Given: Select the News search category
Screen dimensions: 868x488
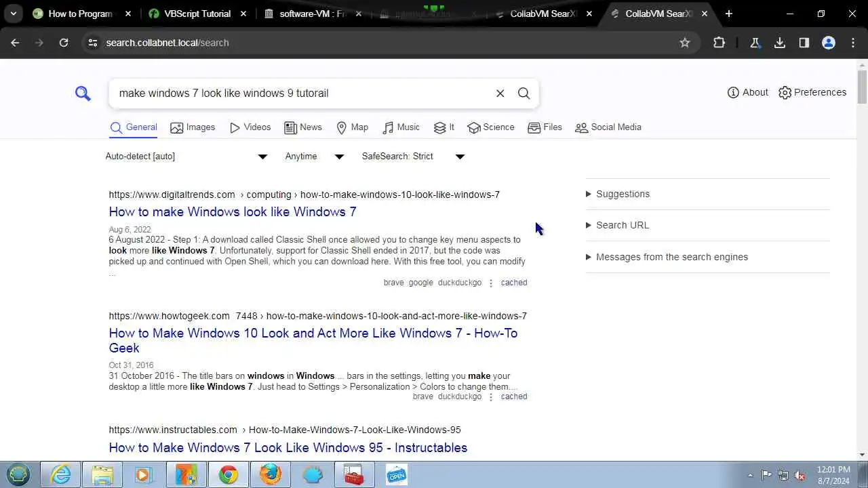Looking at the screenshot, I should [x=303, y=127].
